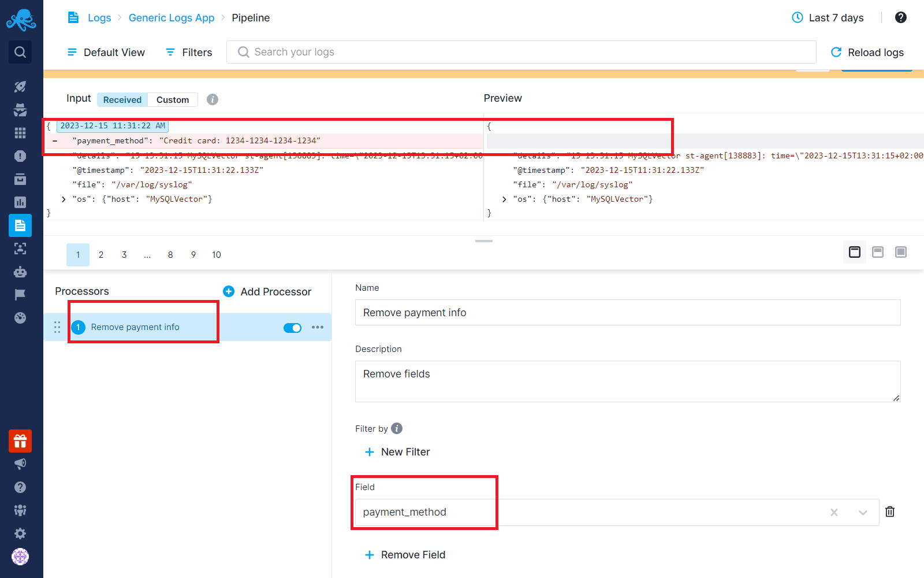The image size is (924, 578).
Task: Open the robot icon in sidebar
Action: (20, 272)
